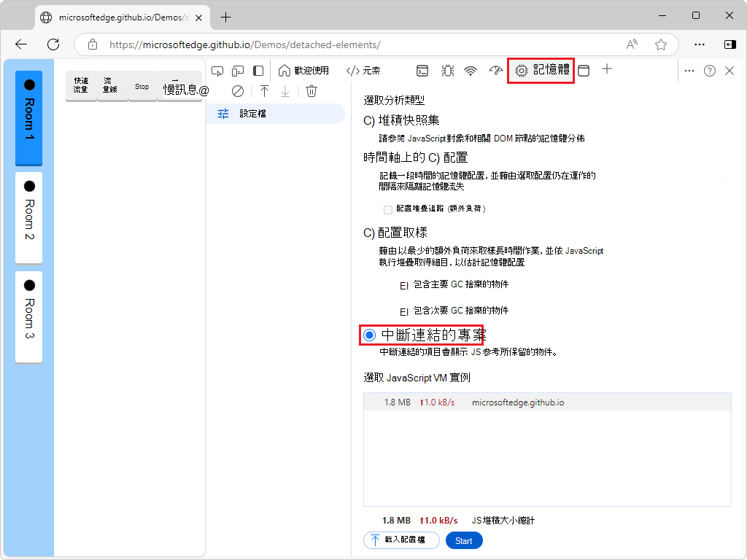747x560 pixels.
Task: Clear profiles using the trash icon
Action: [x=311, y=90]
